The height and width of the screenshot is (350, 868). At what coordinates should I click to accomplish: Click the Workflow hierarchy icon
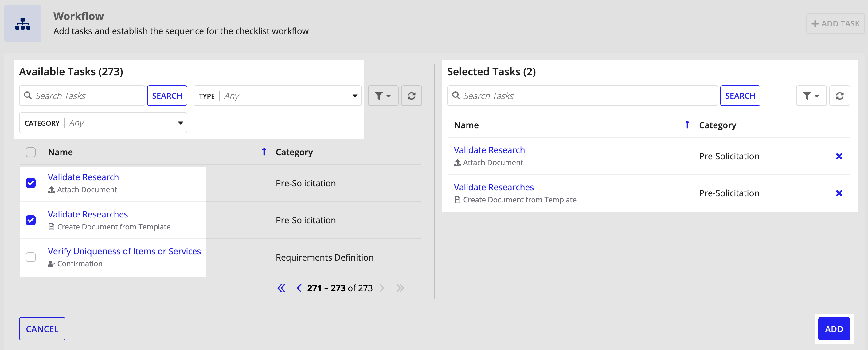pyautogui.click(x=23, y=24)
